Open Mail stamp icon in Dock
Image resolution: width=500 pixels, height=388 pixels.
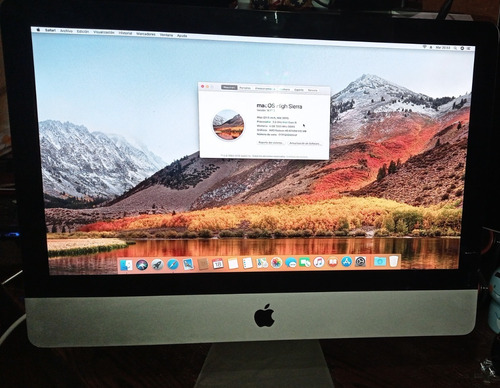(188, 264)
